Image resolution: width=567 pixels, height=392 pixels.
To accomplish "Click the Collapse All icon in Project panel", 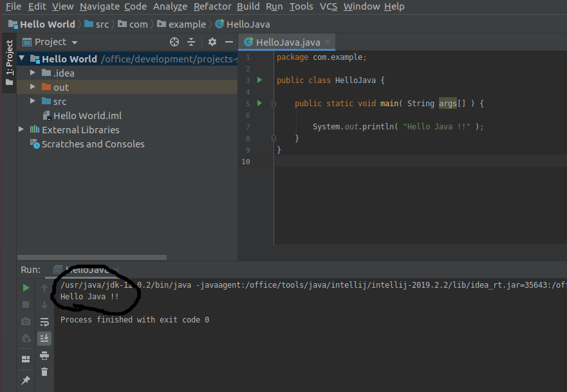I will tap(191, 42).
